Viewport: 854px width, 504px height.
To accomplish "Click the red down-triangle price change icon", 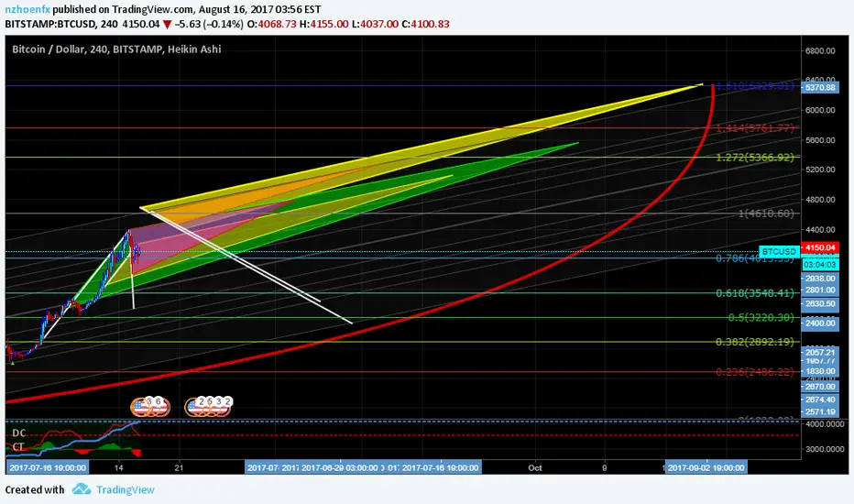I will pyautogui.click(x=167, y=25).
